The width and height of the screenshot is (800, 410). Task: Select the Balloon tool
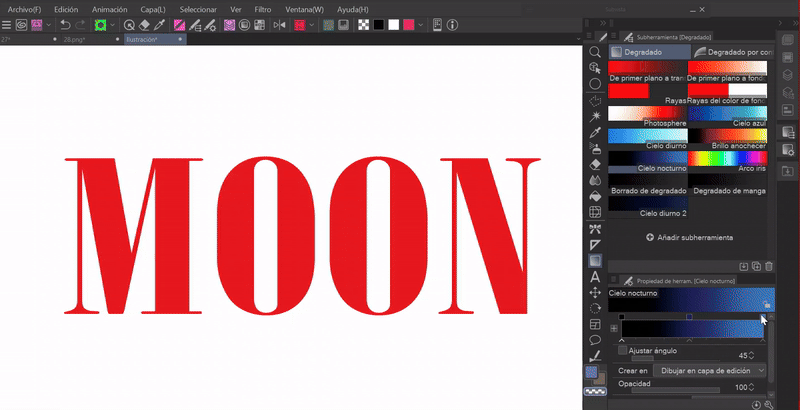click(595, 340)
